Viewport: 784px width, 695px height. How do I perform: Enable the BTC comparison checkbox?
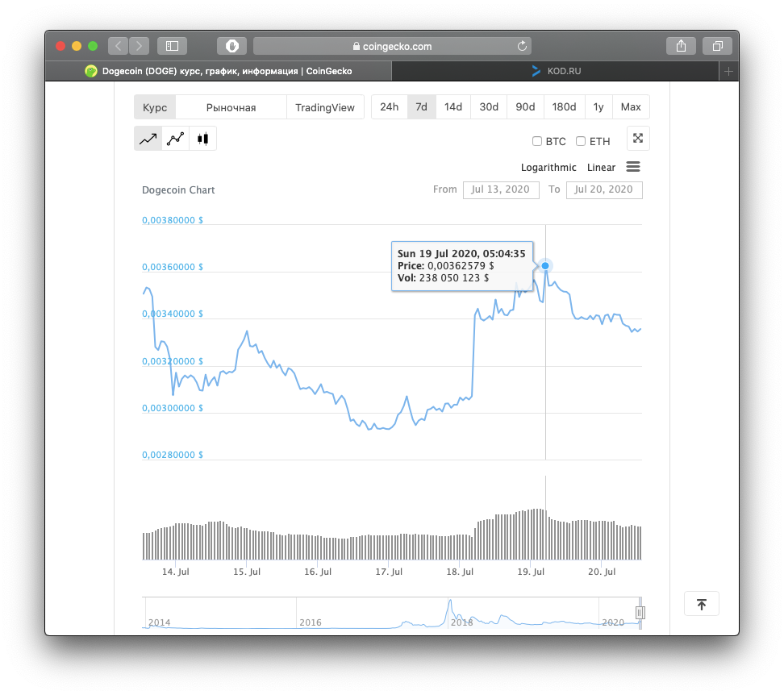537,142
